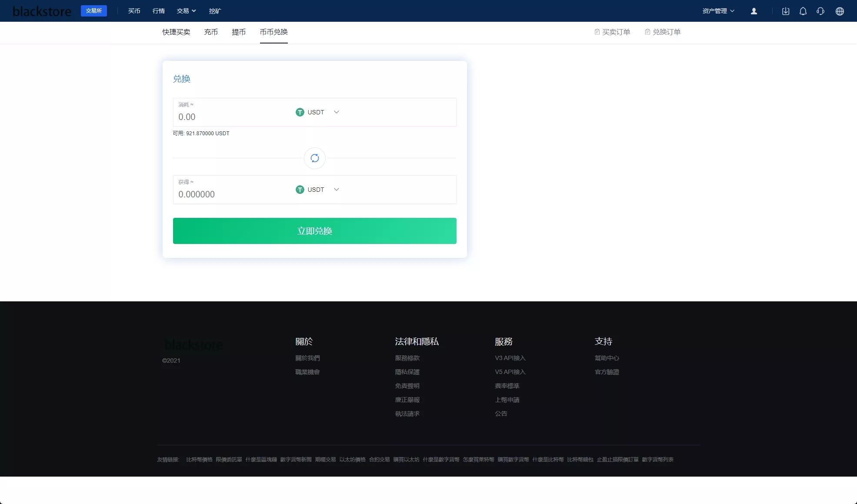Click the download app icon
This screenshot has height=504, width=857.
786,11
